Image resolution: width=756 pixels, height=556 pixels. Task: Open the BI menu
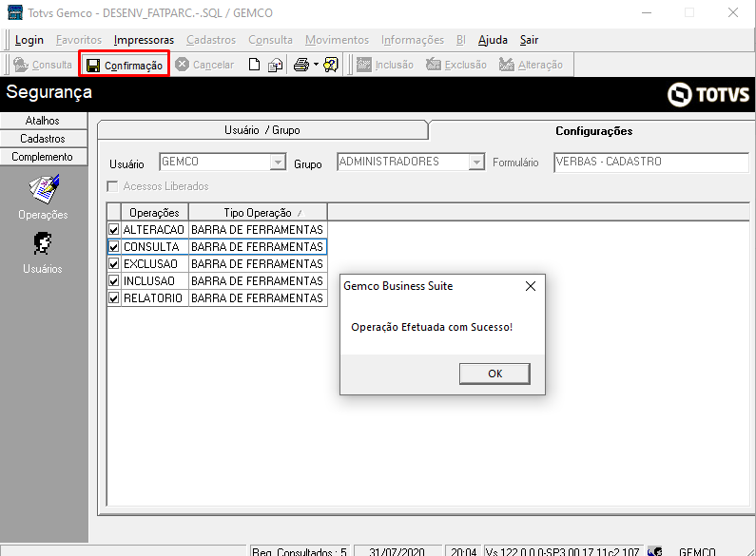pyautogui.click(x=461, y=40)
